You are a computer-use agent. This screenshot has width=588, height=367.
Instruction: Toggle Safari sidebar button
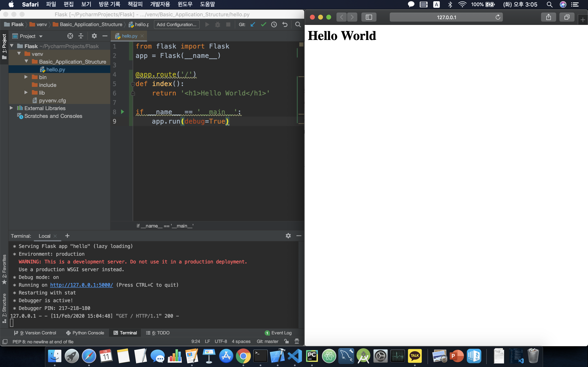coord(369,17)
